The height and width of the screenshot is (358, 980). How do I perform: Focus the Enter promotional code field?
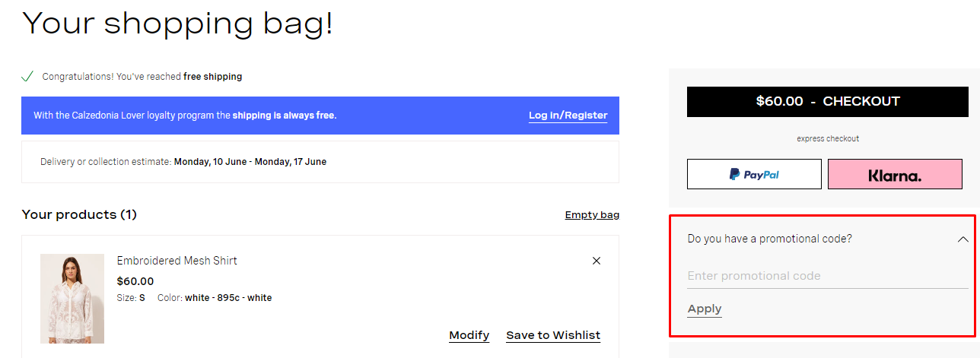[828, 276]
